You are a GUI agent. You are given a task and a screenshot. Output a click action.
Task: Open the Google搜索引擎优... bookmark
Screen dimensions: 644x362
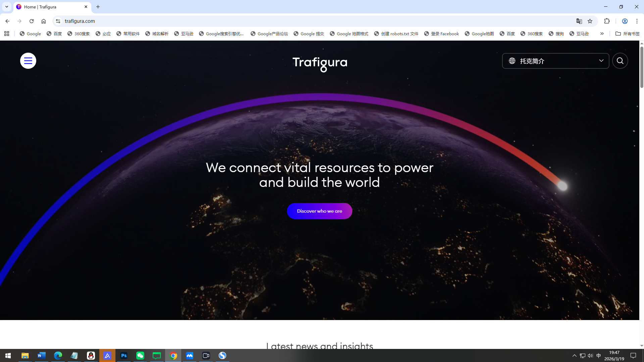click(x=221, y=34)
